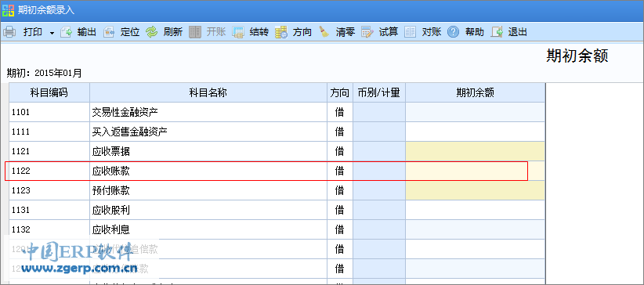Click the printer icon in toolbar
This screenshot has height=285, width=644.
pyautogui.click(x=10, y=32)
